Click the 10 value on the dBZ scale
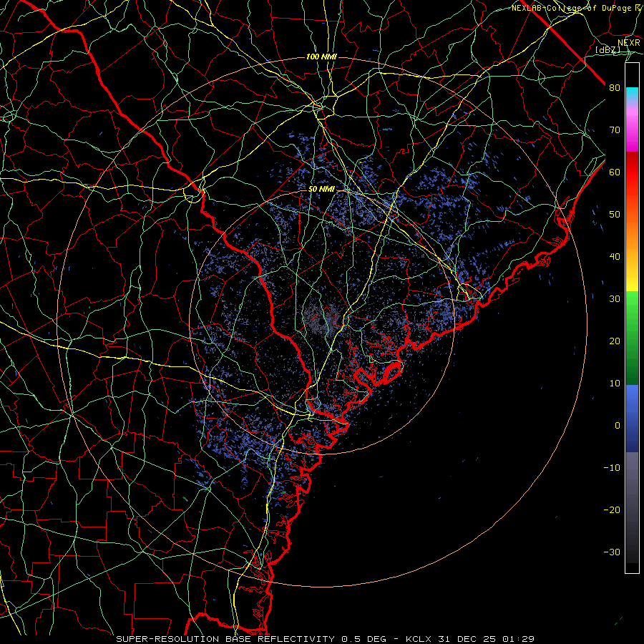The width and height of the screenshot is (644, 644). pos(615,384)
